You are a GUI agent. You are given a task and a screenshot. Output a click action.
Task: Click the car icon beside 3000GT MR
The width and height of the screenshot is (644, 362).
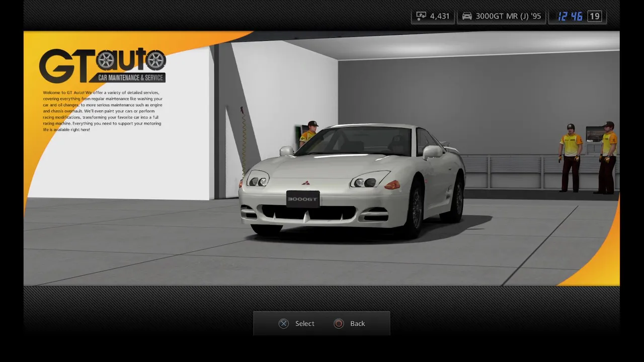point(467,16)
